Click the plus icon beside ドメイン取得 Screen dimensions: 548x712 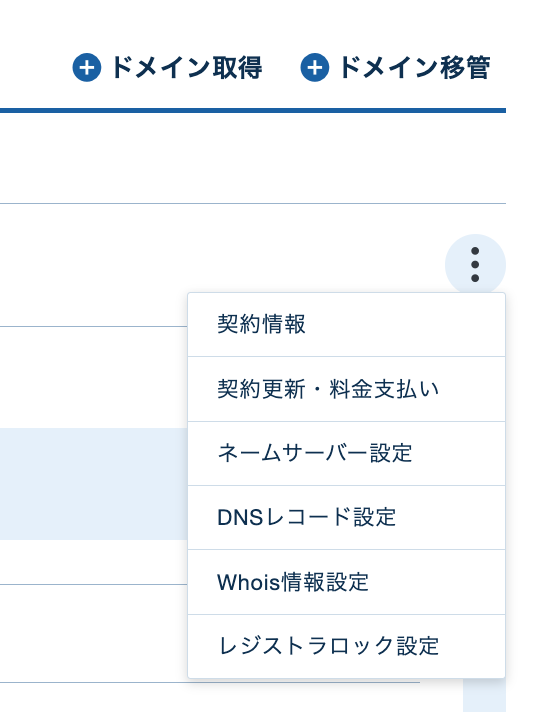pyautogui.click(x=86, y=68)
